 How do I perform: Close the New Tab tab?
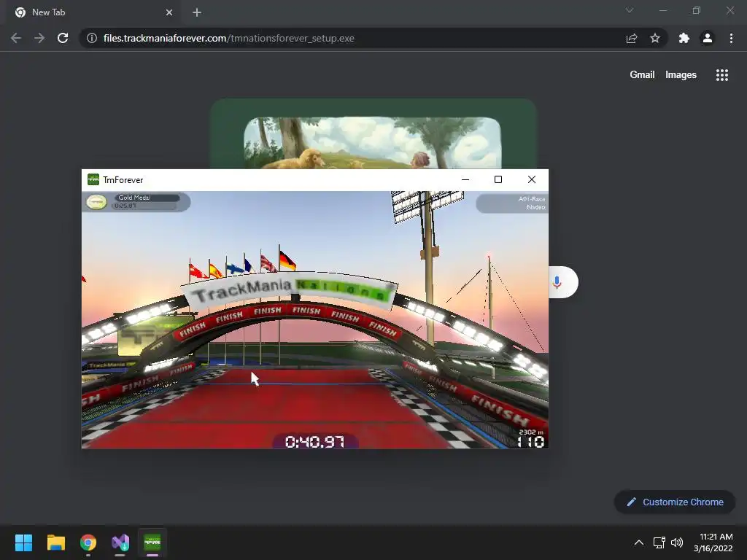coord(169,12)
